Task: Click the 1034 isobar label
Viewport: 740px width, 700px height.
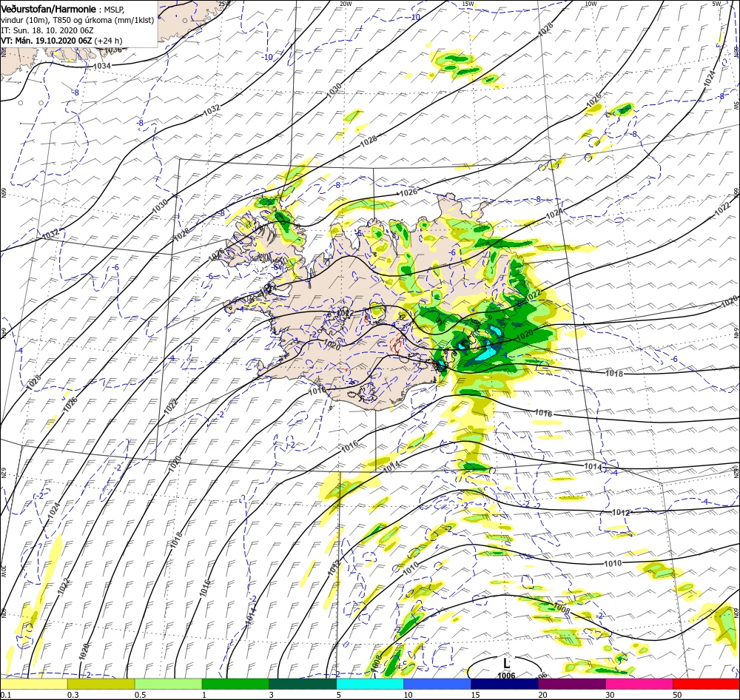Action: [102, 66]
